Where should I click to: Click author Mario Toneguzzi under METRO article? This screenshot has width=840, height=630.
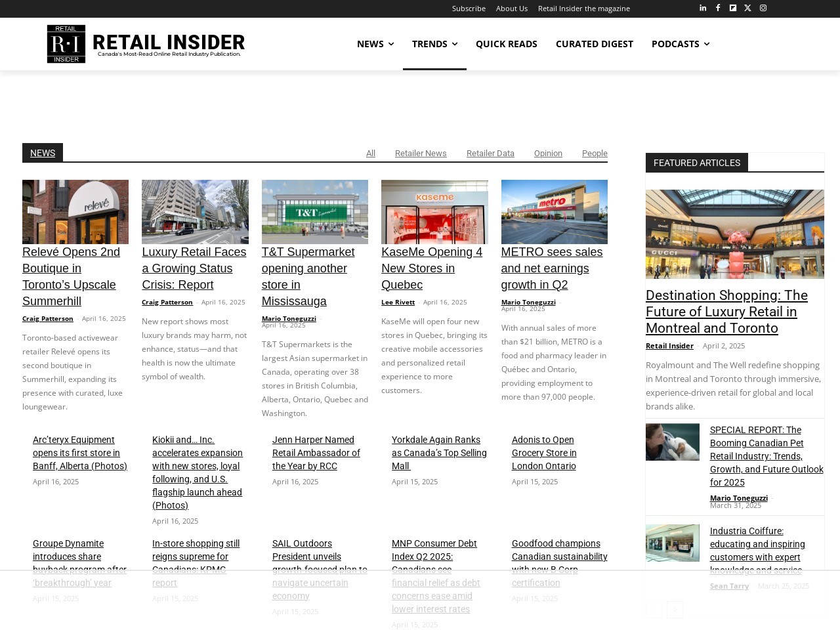click(528, 302)
